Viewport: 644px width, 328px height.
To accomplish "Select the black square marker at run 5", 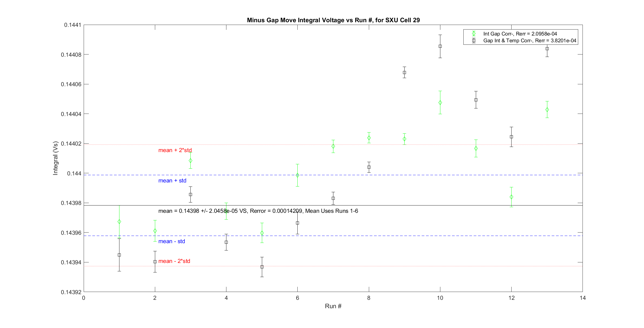I will (262, 267).
